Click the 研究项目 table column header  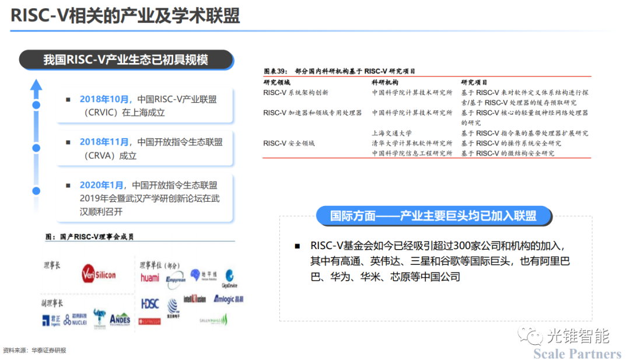474,82
